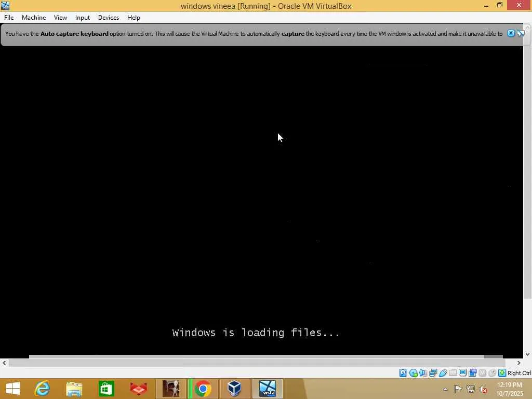The height and width of the screenshot is (399, 532).
Task: Click the keyboard capture host key icon
Action: (502, 373)
